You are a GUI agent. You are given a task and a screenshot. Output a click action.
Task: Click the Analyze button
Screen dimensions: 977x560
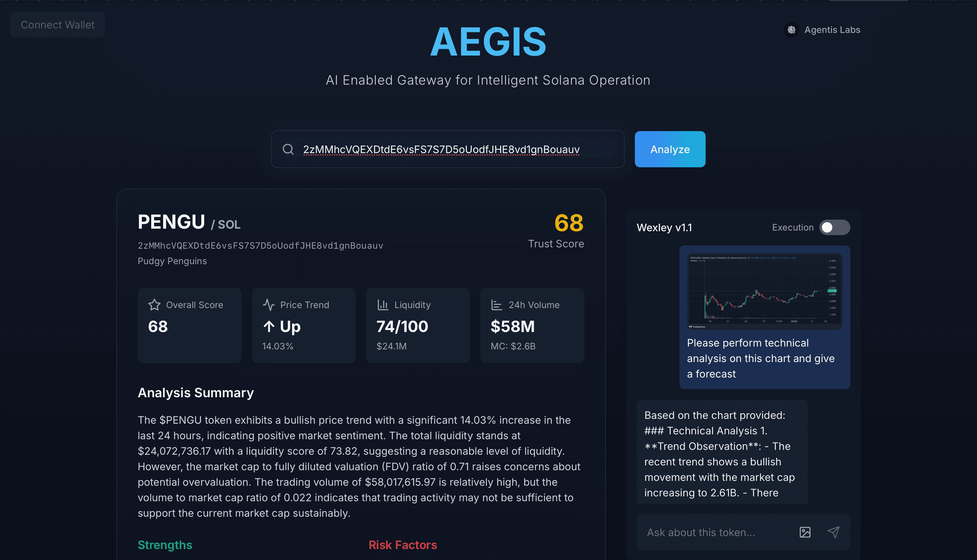[670, 149]
